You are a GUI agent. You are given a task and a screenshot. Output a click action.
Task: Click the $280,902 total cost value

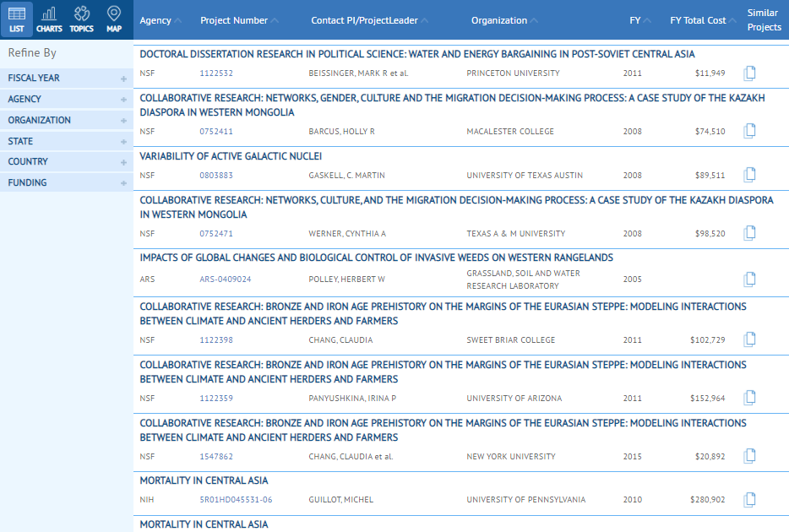(708, 500)
